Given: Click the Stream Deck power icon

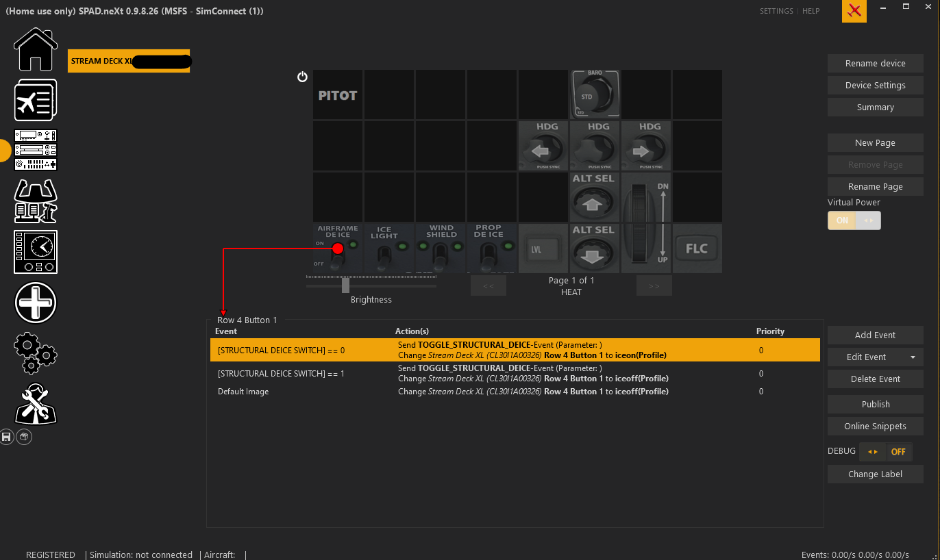Looking at the screenshot, I should [302, 77].
